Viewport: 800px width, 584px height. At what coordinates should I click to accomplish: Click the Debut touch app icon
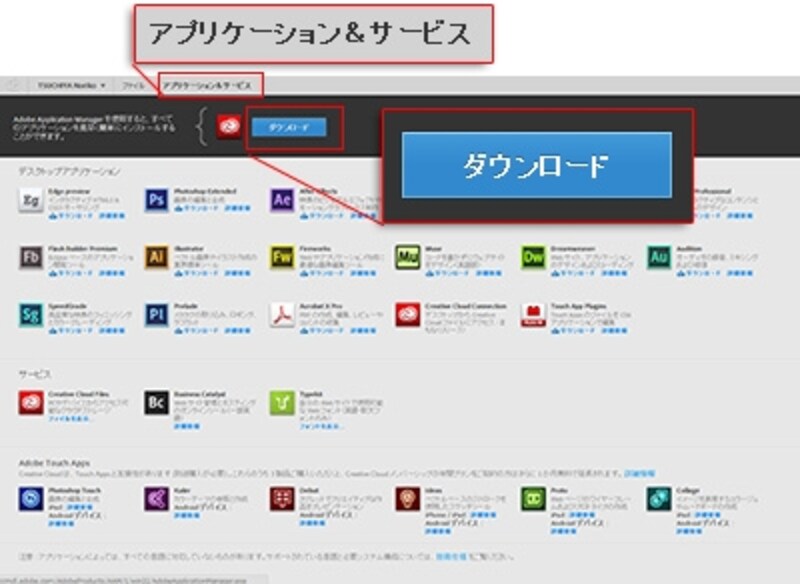point(282,499)
